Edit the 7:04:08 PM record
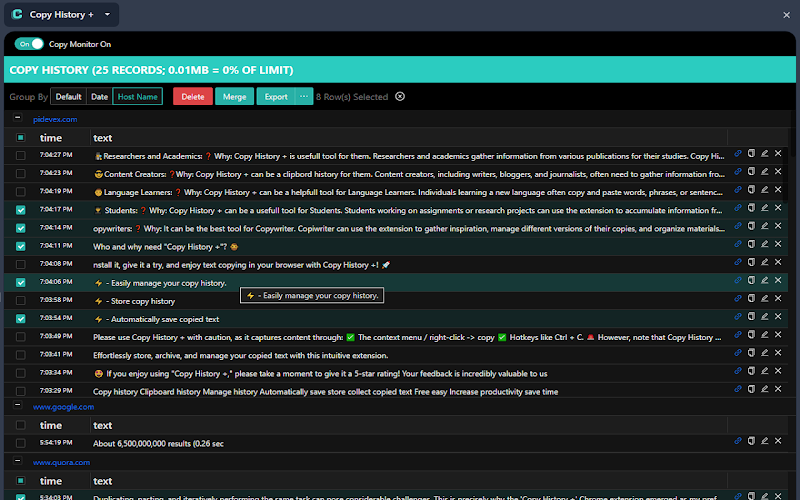 click(x=764, y=262)
